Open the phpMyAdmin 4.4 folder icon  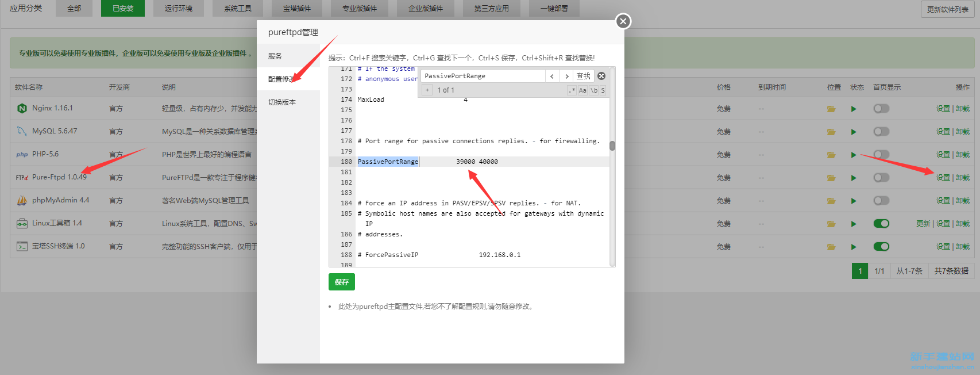(831, 201)
